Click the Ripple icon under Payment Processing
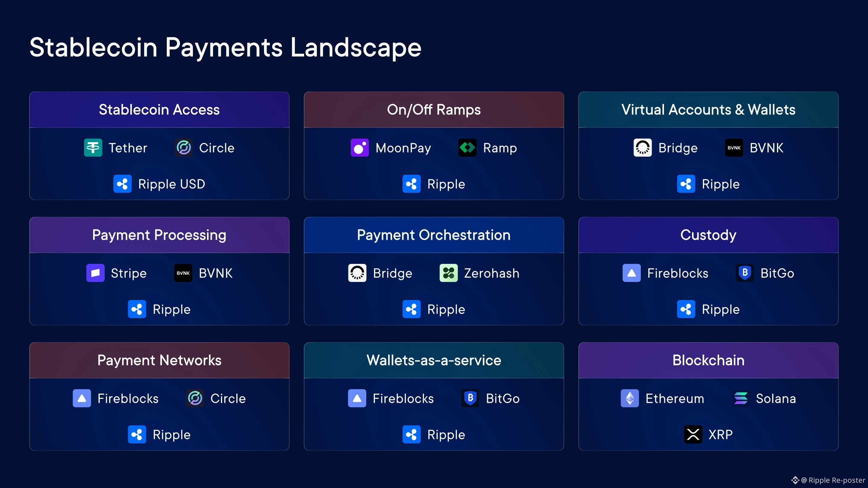Viewport: 868px width, 488px height. [x=137, y=309]
